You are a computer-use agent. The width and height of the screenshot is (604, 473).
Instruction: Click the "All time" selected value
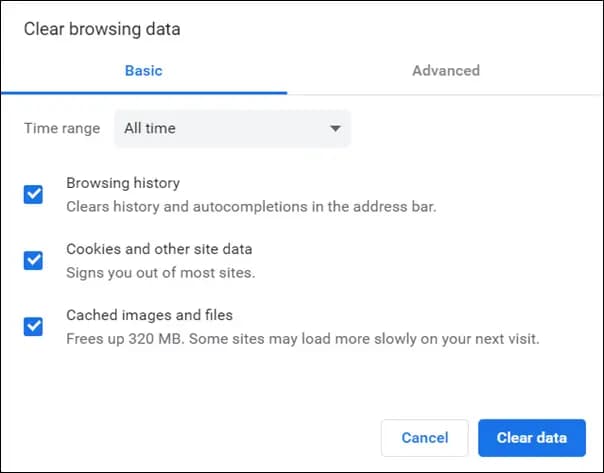tap(150, 128)
